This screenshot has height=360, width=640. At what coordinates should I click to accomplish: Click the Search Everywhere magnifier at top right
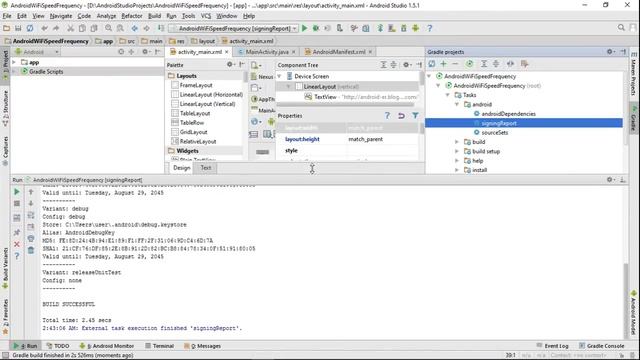point(621,27)
